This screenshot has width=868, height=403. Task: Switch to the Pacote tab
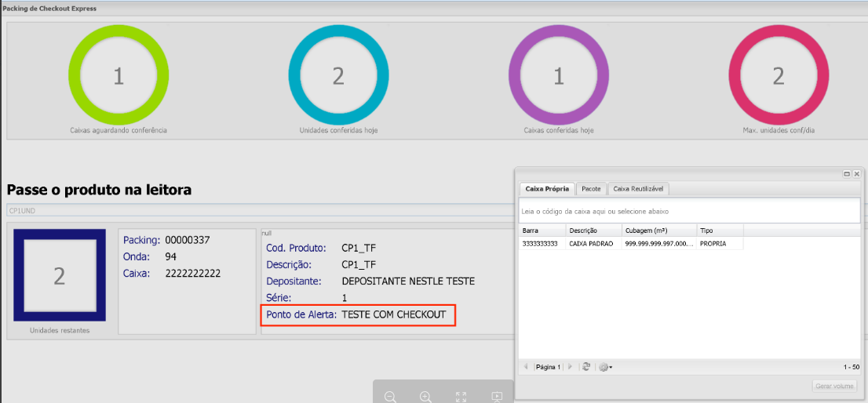click(592, 188)
